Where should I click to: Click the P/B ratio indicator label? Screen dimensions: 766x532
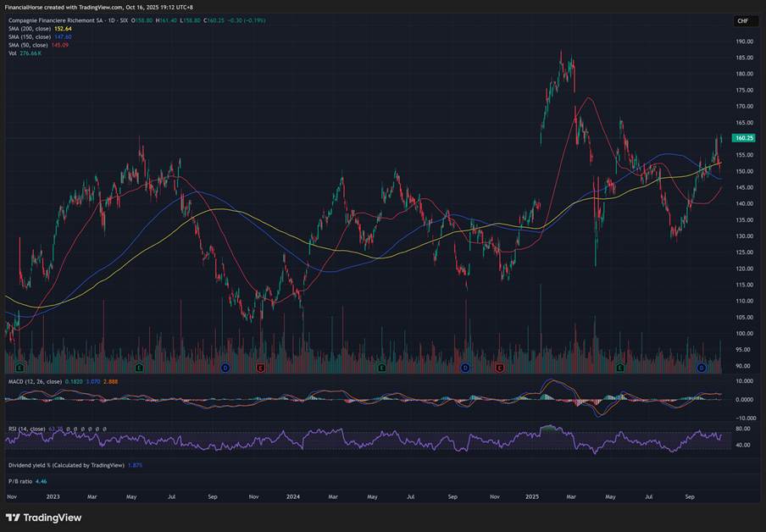tap(21, 481)
